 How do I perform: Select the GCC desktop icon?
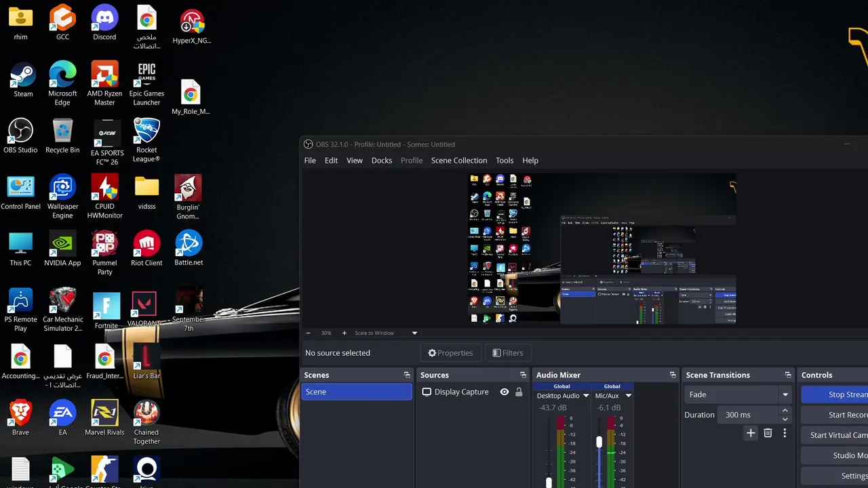click(62, 24)
